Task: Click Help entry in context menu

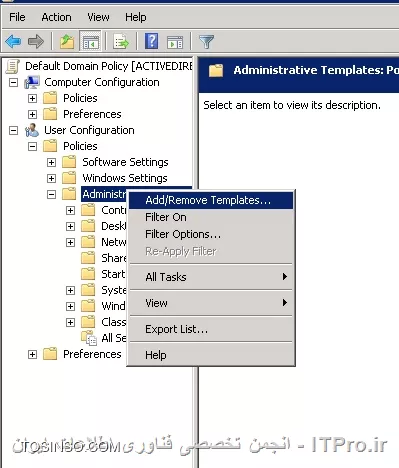Action: tap(211, 355)
